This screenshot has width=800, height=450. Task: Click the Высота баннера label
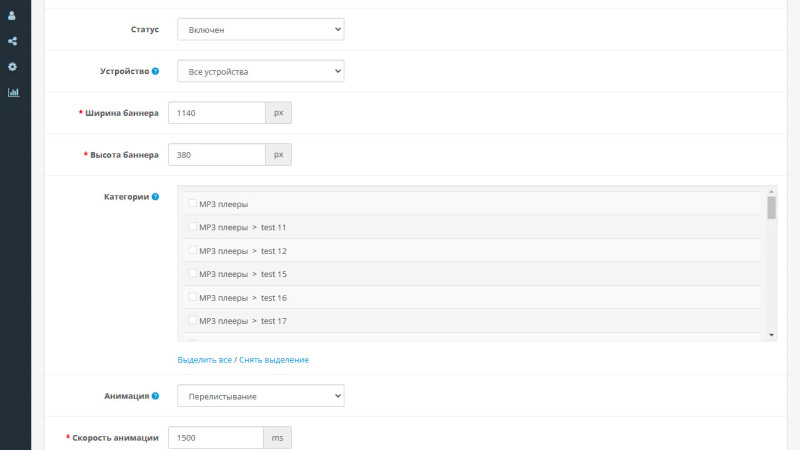click(x=124, y=155)
